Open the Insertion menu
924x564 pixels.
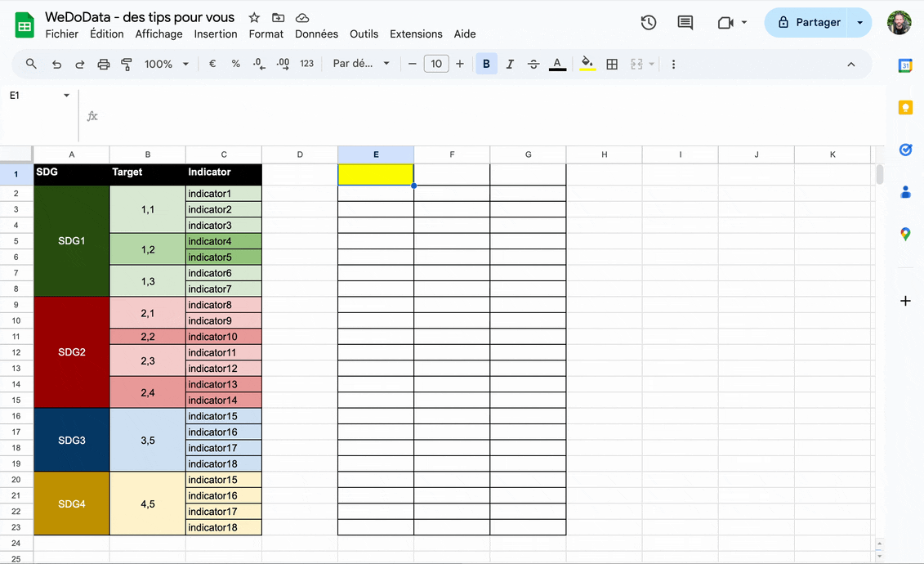click(x=216, y=34)
